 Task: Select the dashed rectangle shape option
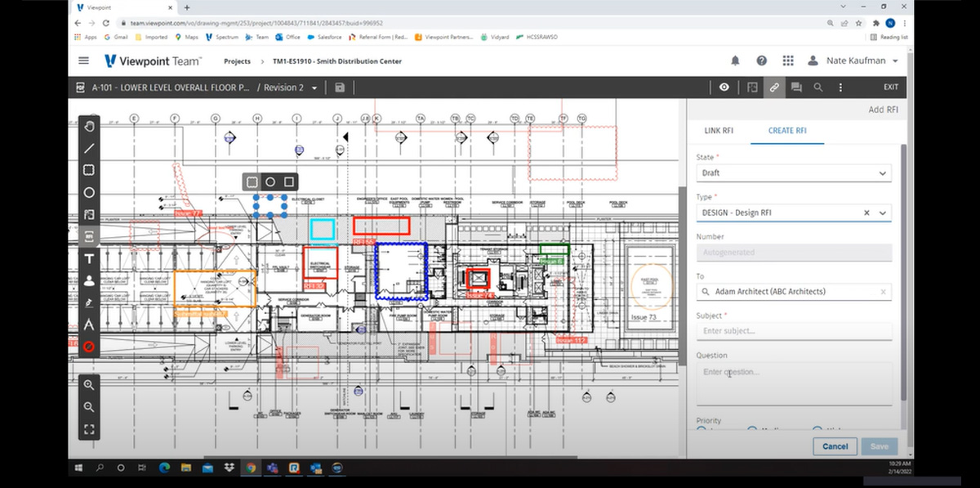point(252,181)
